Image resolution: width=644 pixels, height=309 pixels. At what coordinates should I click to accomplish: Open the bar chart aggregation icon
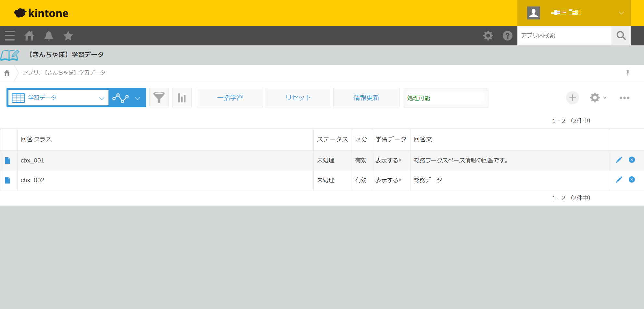182,98
